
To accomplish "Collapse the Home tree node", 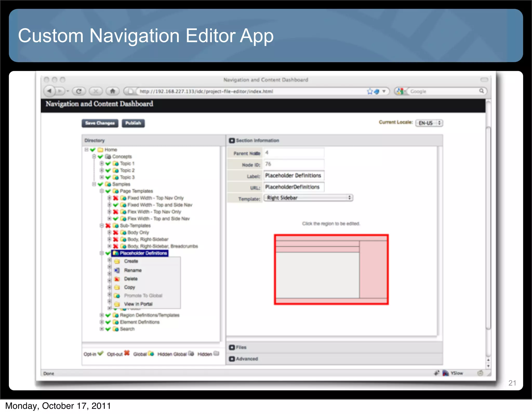I will (x=87, y=150).
